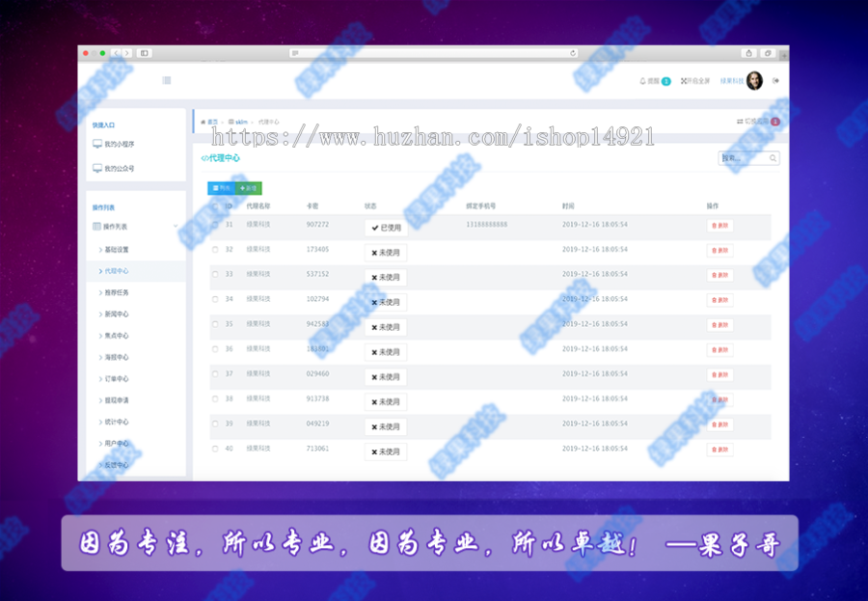868x601 pixels.
Task: Tick checkbox for row ID 32
Action: pos(215,249)
